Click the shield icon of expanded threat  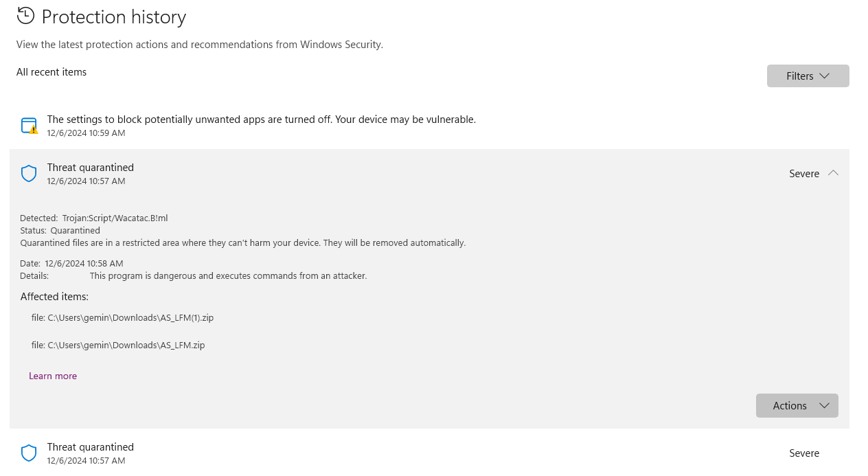coord(29,174)
